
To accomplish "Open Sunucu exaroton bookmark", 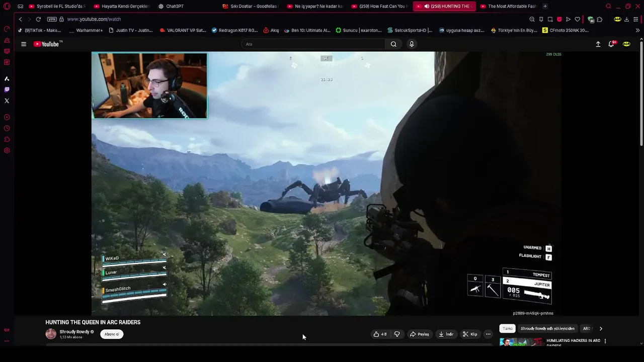I will click(x=359, y=30).
